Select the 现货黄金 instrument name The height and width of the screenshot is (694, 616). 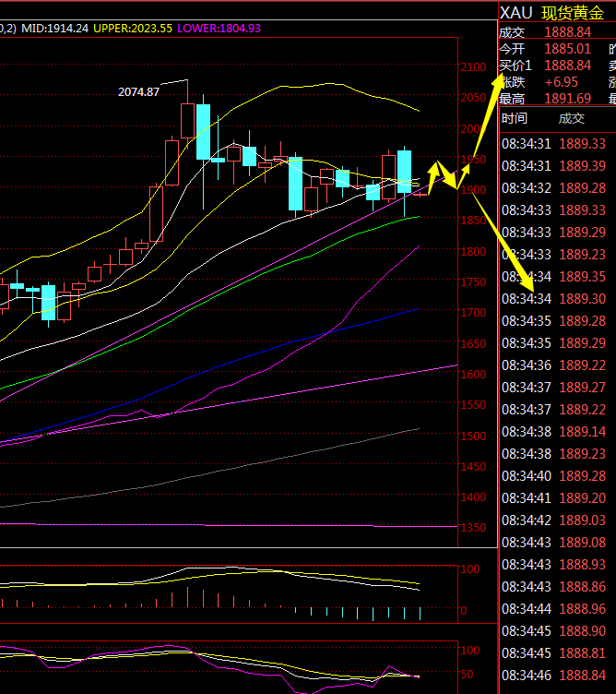tap(572, 12)
